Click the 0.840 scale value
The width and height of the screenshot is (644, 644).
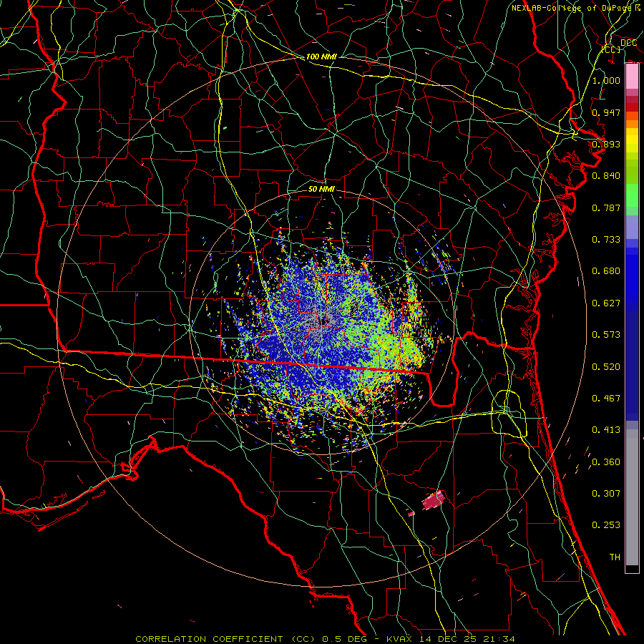click(x=606, y=176)
